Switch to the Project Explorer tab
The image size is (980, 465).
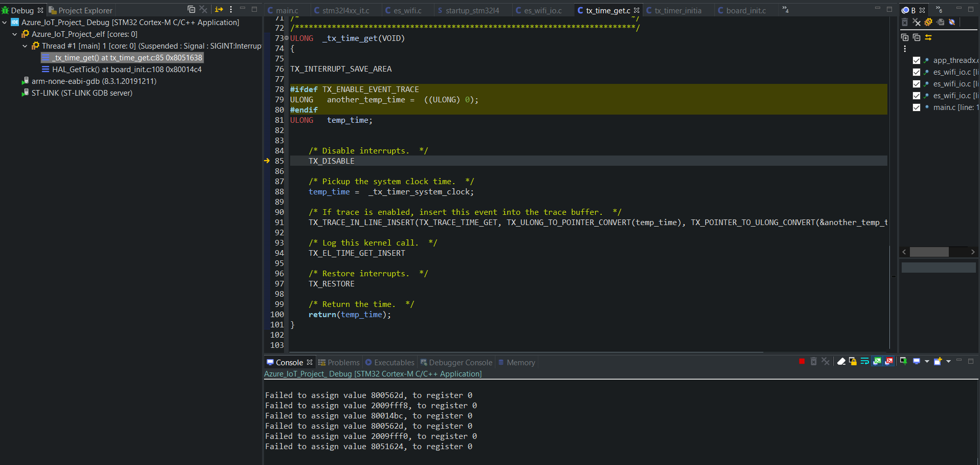point(80,10)
